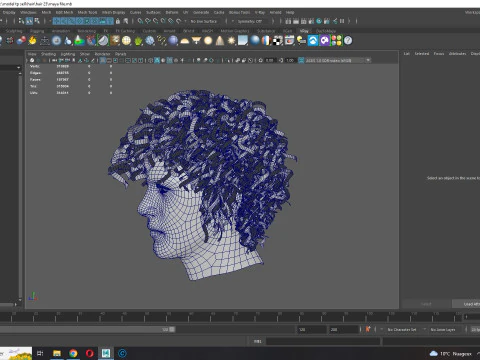Open the Arnold menu
Viewport: 480px width, 360px height.
(275, 12)
